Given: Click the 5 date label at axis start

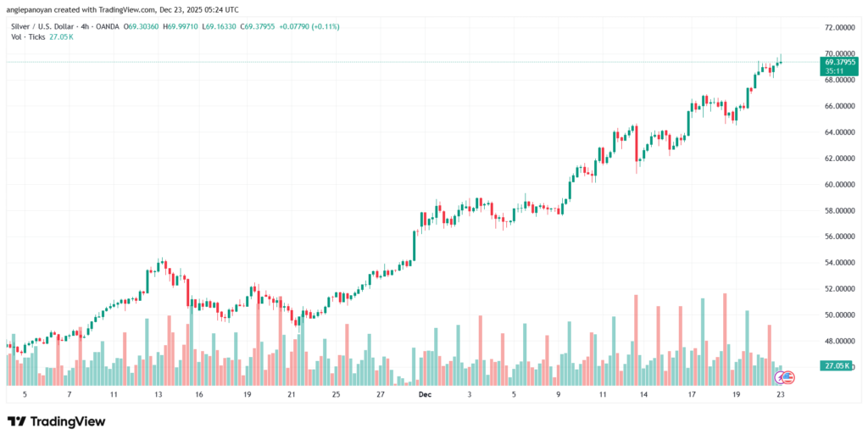Looking at the screenshot, I should pyautogui.click(x=25, y=395).
